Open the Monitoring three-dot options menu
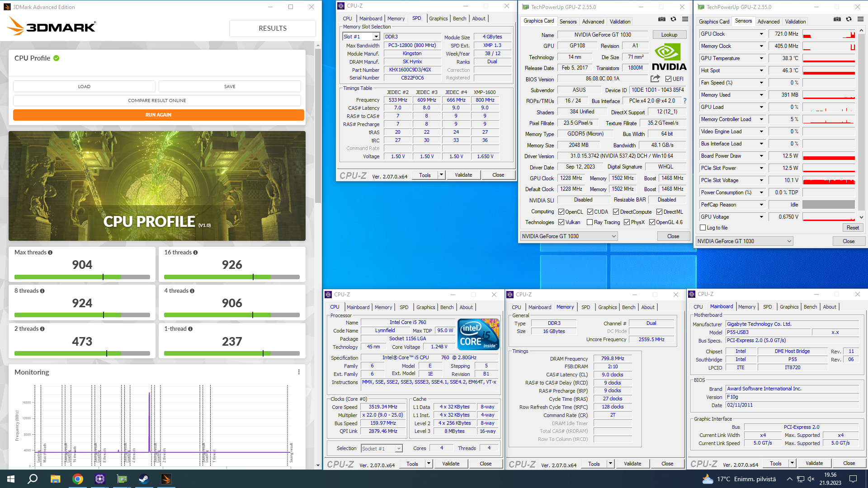The width and height of the screenshot is (868, 488). click(298, 372)
